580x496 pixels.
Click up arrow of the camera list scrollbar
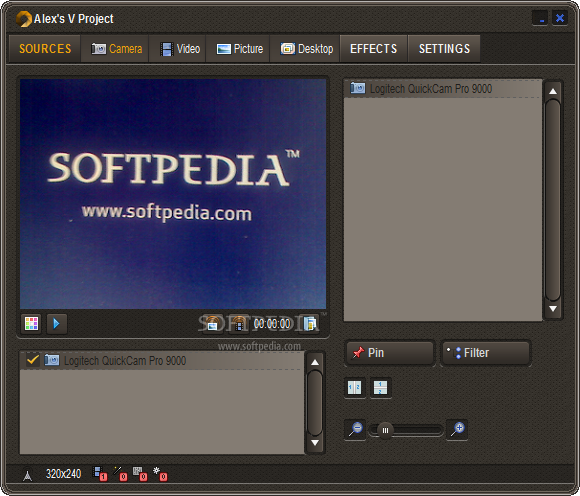pyautogui.click(x=553, y=91)
